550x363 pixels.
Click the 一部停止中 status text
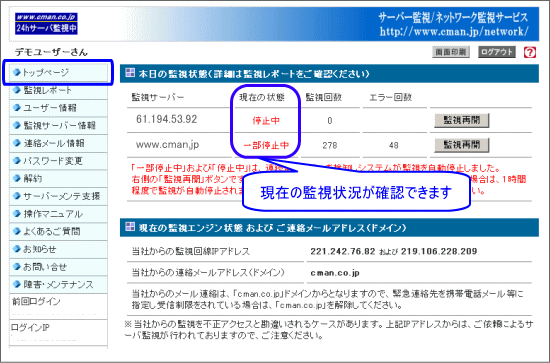click(266, 145)
